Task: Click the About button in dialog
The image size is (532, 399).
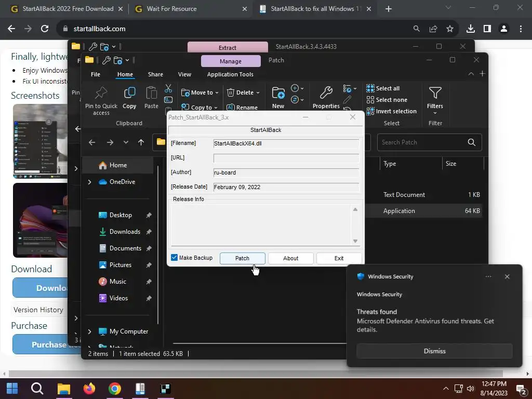Action: [x=291, y=258]
